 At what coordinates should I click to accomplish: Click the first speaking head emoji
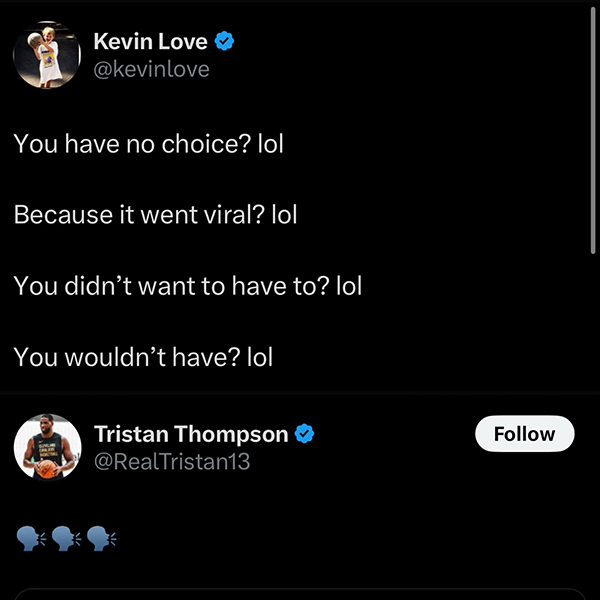32,538
